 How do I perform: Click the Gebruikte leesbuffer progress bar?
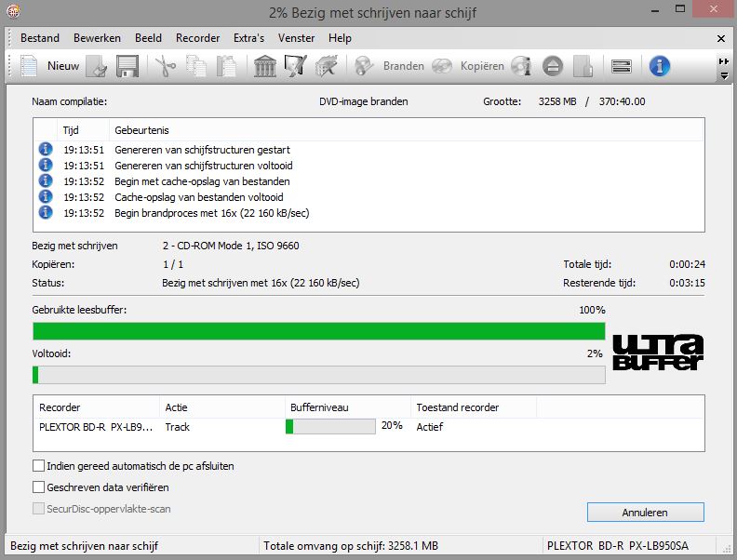[x=318, y=331]
